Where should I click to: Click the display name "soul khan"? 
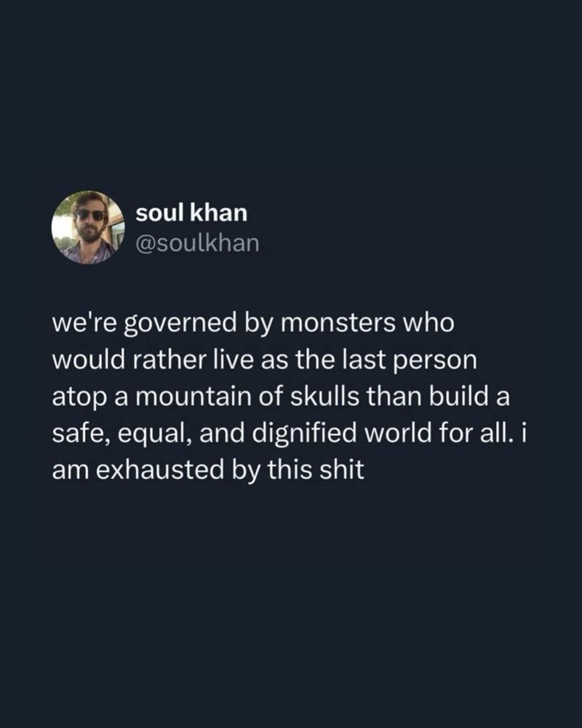click(191, 213)
